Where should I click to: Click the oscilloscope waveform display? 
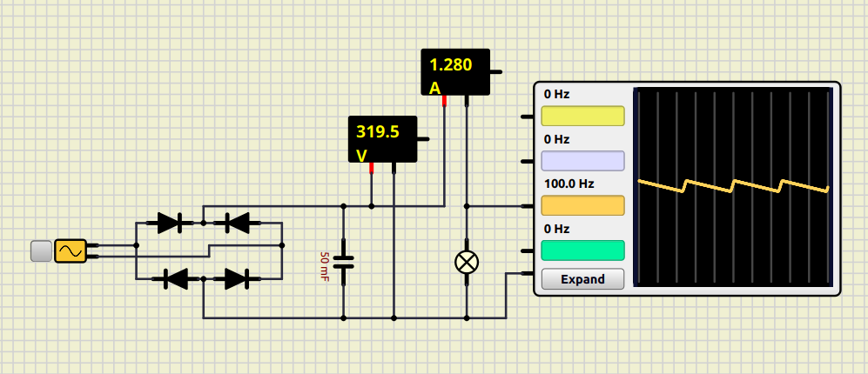pos(733,187)
